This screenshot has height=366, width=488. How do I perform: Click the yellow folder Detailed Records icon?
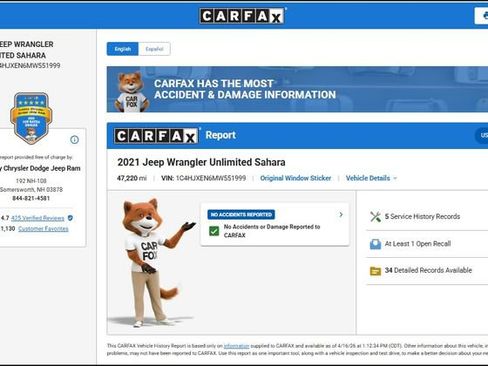(x=376, y=271)
